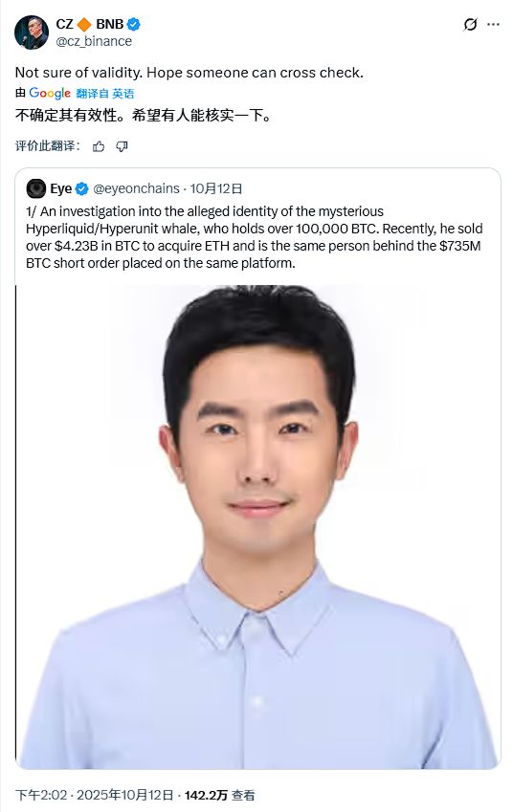Viewport: 513px width, 812px height.
Task: Rate the translation with thumbs up
Action: click(98, 146)
